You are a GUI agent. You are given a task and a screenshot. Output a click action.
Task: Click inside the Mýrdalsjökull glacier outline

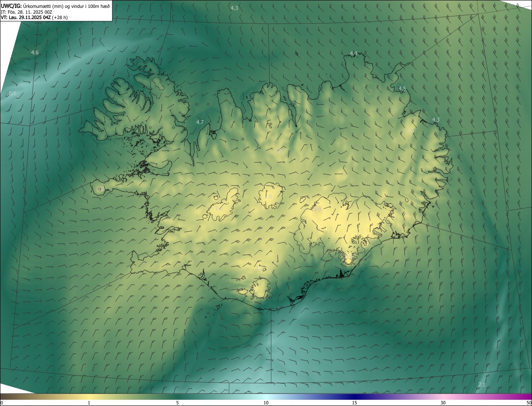pyautogui.click(x=261, y=289)
